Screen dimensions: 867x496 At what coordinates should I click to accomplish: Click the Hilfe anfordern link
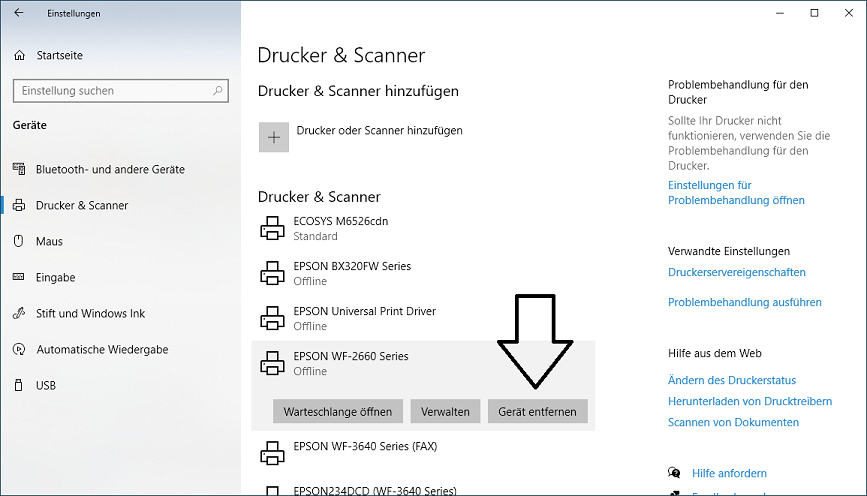729,473
